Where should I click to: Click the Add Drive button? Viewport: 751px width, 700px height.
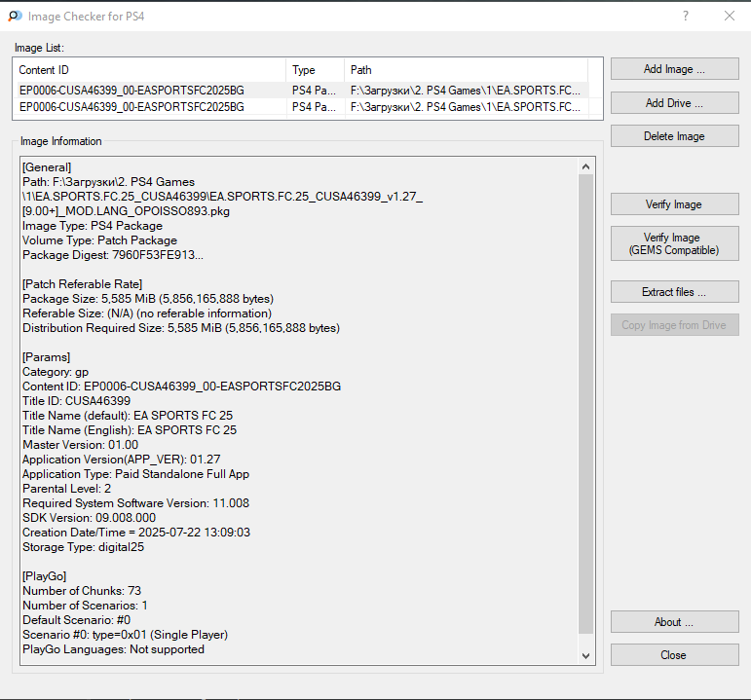674,103
